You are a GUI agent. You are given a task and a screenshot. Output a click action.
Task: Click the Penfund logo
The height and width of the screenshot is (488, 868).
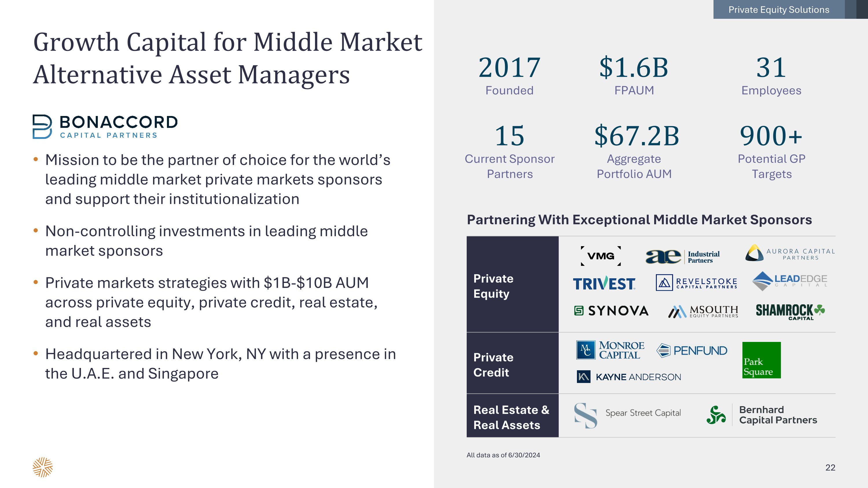click(692, 351)
